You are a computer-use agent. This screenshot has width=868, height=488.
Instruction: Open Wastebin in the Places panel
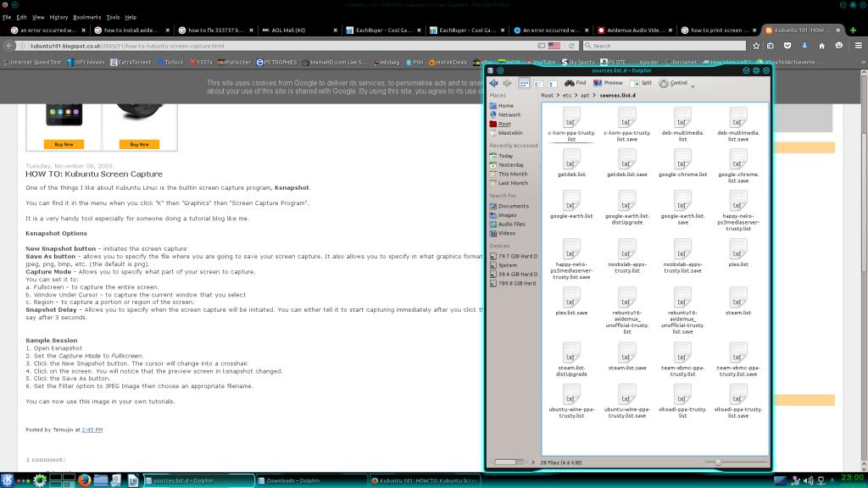click(x=510, y=133)
